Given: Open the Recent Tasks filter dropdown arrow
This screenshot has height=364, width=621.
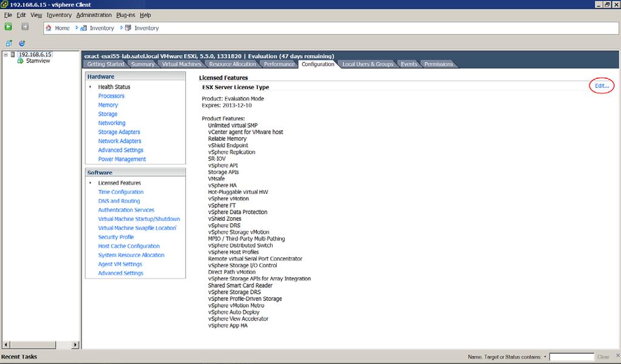Looking at the screenshot, I should point(545,357).
